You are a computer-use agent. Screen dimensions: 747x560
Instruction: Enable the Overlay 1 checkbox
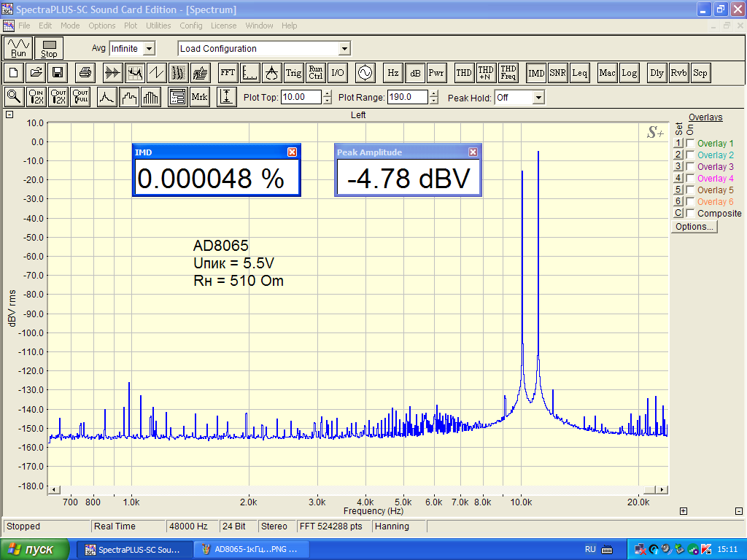(690, 144)
